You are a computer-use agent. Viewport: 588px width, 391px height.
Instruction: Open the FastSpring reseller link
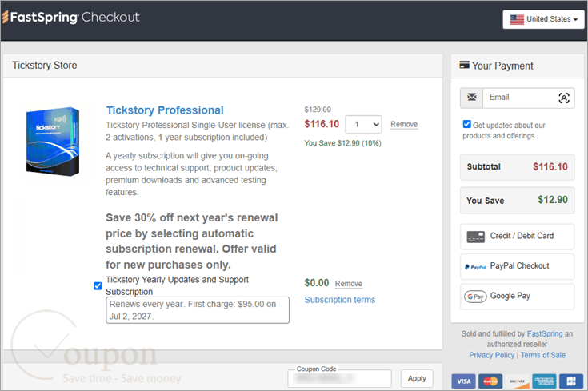545,333
